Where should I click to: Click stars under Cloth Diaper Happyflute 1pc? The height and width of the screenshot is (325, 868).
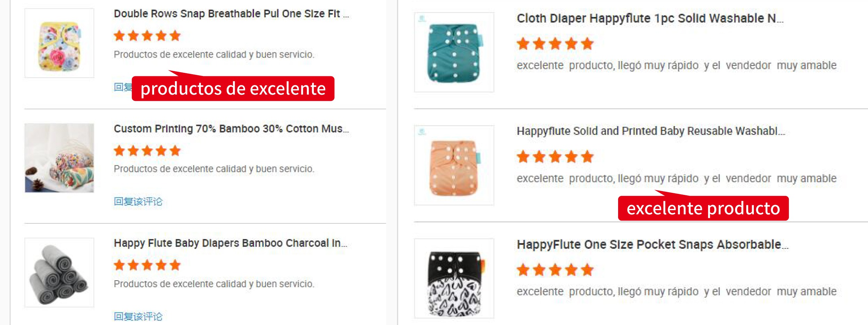coord(555,44)
